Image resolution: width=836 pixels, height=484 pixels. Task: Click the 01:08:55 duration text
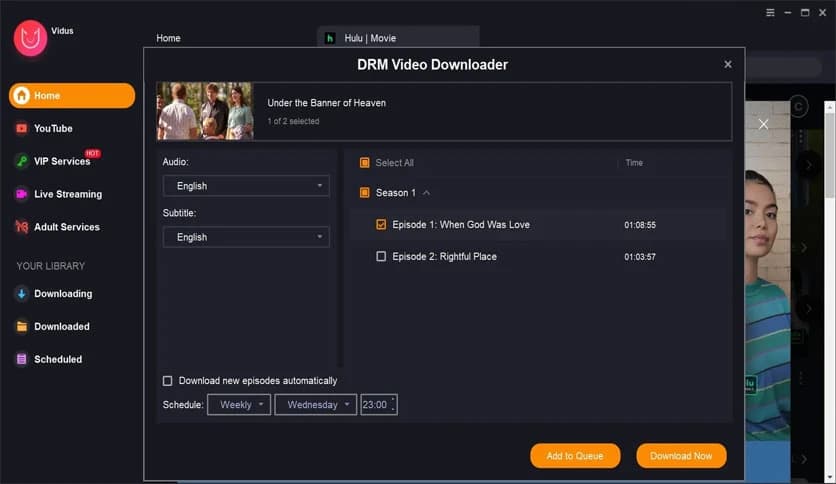pos(640,225)
